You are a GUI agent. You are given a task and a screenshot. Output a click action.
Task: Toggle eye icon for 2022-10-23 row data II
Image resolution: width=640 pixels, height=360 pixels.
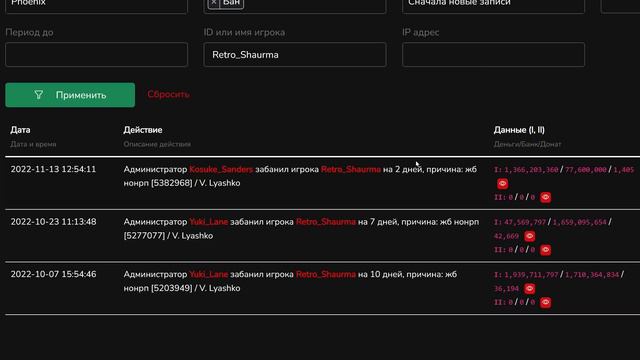545,250
